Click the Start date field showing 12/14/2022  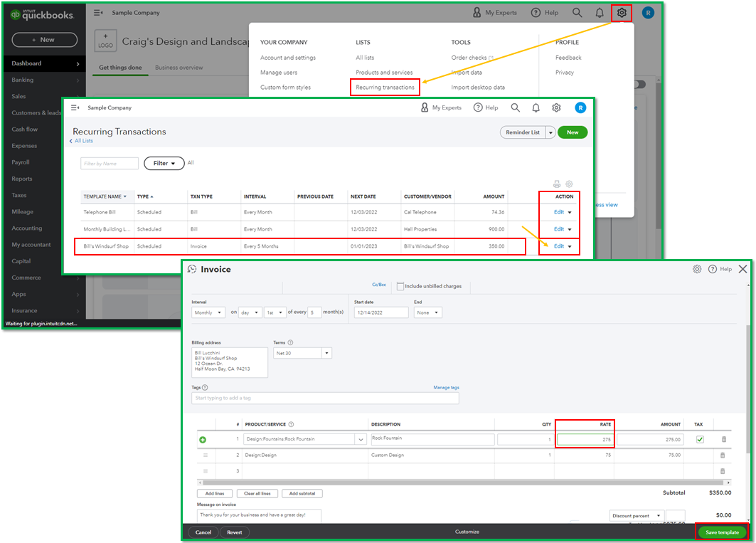pyautogui.click(x=381, y=312)
